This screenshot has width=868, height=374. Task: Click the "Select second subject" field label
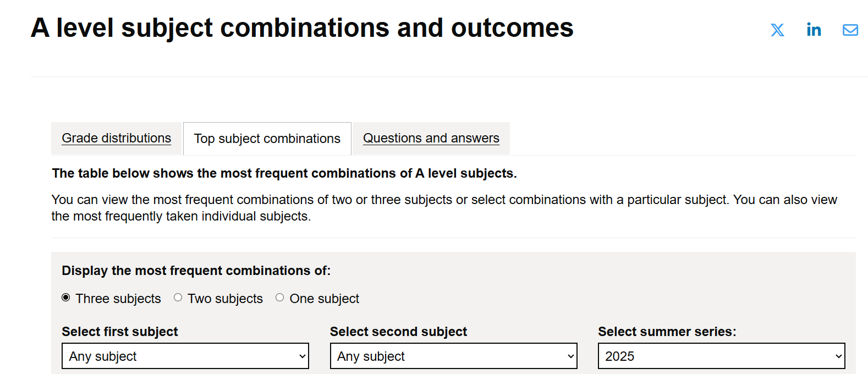tap(398, 332)
